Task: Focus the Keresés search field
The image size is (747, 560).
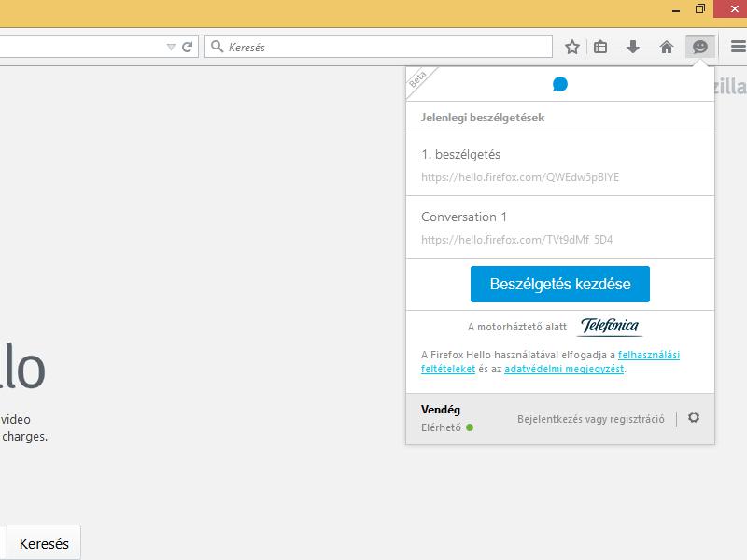Action: [x=378, y=47]
